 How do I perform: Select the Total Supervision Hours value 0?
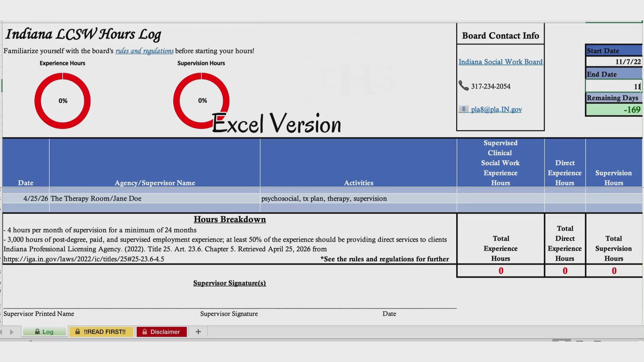(614, 271)
